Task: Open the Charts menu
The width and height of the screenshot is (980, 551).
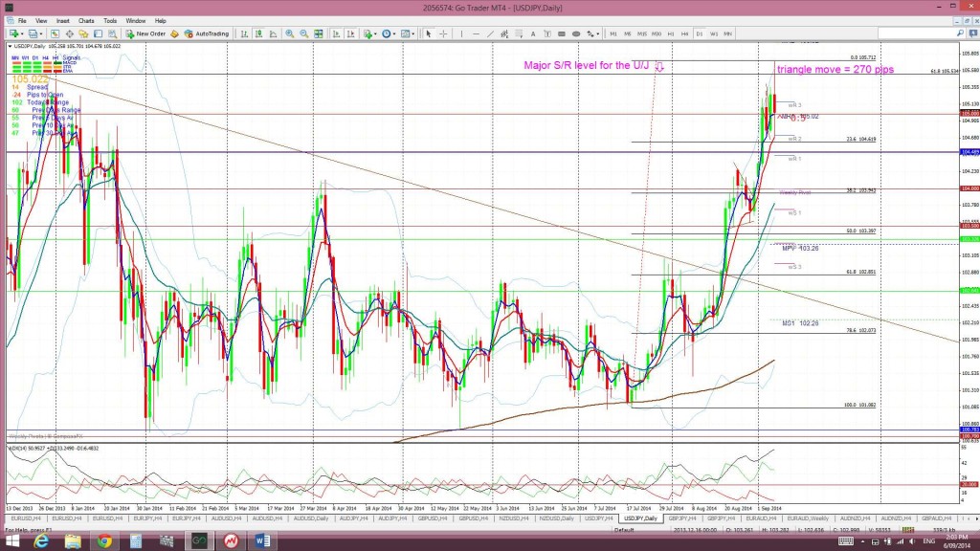Action: click(x=86, y=20)
